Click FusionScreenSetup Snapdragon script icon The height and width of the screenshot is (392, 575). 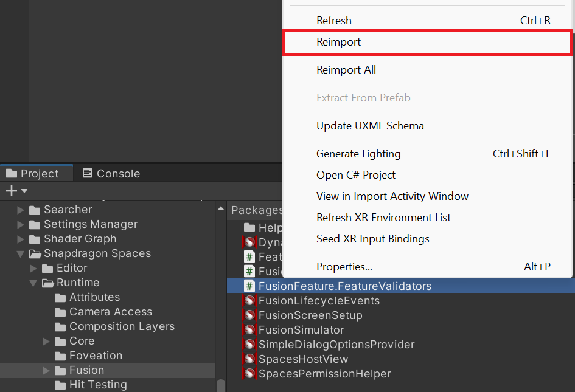coord(249,315)
